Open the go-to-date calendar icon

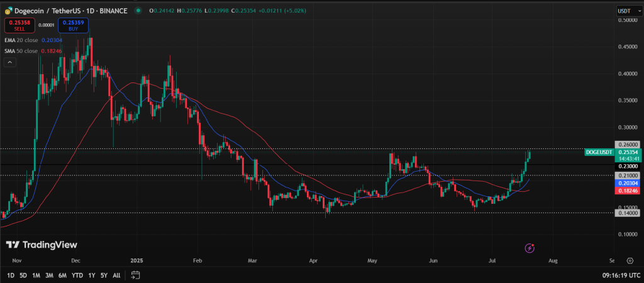[x=136, y=275]
